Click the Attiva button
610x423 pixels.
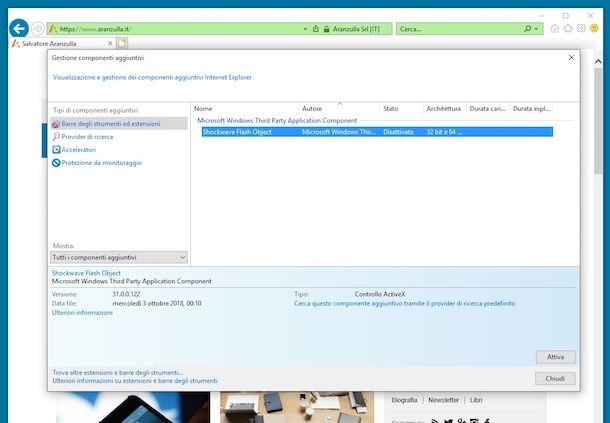click(556, 357)
